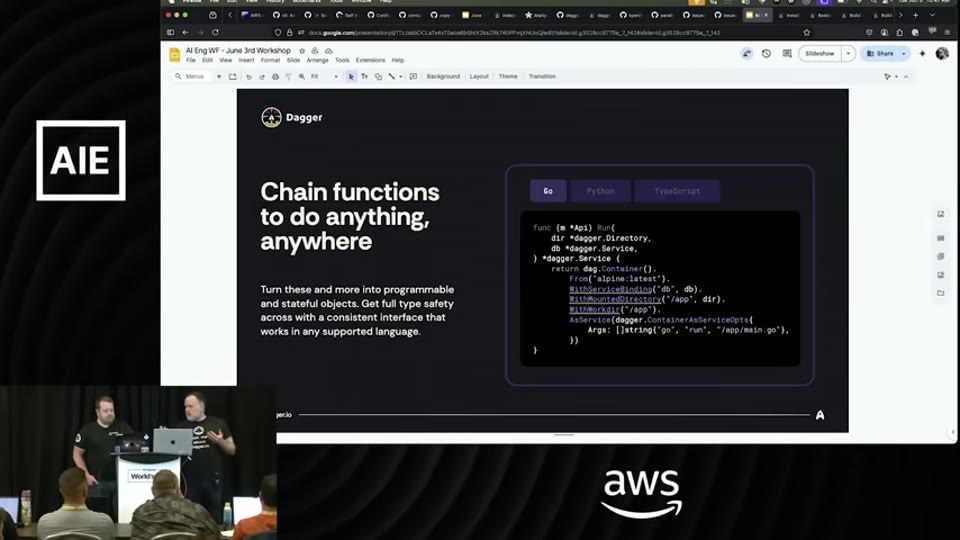Screen dimensions: 960x540
Task: Click the undo arrow in the toolbar
Action: point(249,77)
